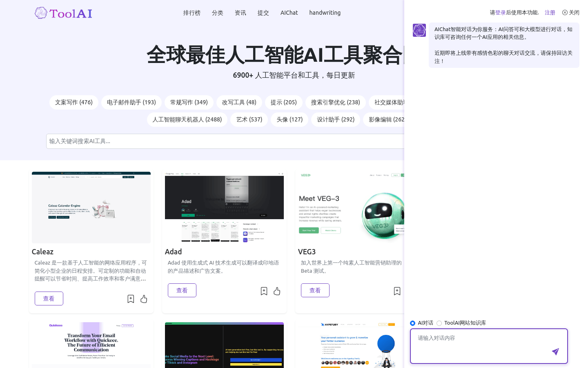
Task: Click 查看 button on VEG3 card
Action: pos(315,290)
